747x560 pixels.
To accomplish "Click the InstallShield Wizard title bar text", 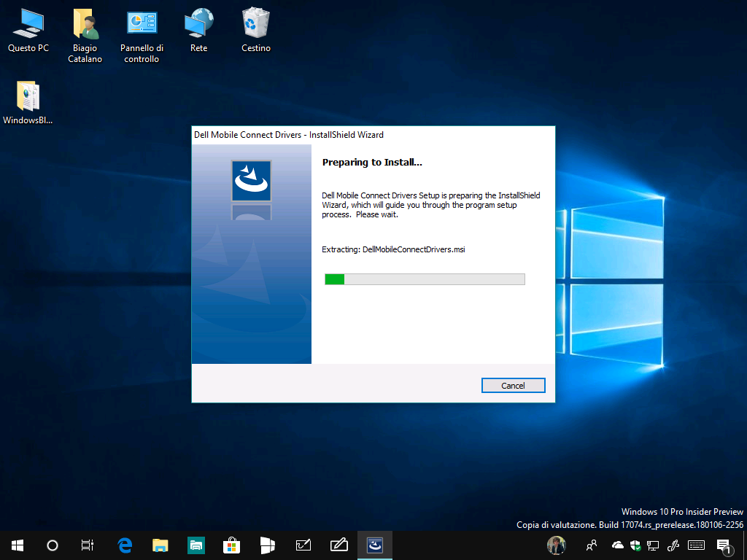I will tap(289, 135).
